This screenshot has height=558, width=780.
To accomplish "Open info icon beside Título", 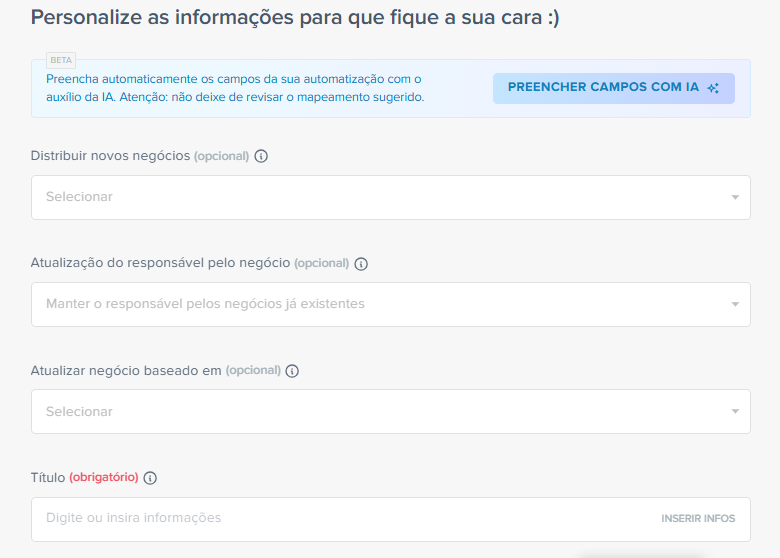I will click(x=150, y=478).
